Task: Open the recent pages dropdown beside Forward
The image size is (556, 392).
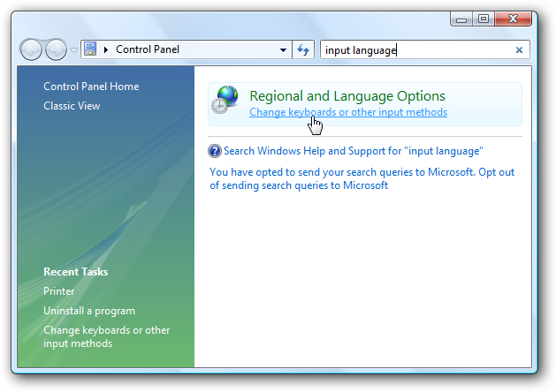Action: tap(73, 50)
